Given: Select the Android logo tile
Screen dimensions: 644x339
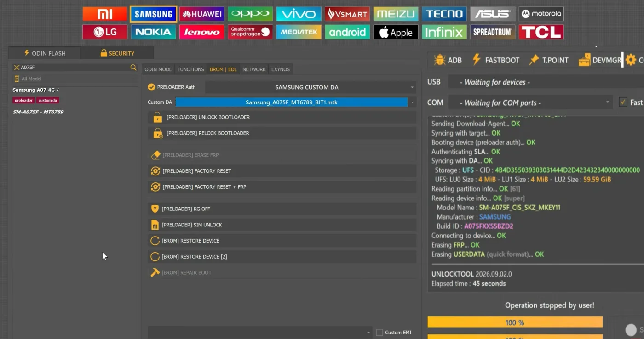Looking at the screenshot, I should pyautogui.click(x=347, y=32).
